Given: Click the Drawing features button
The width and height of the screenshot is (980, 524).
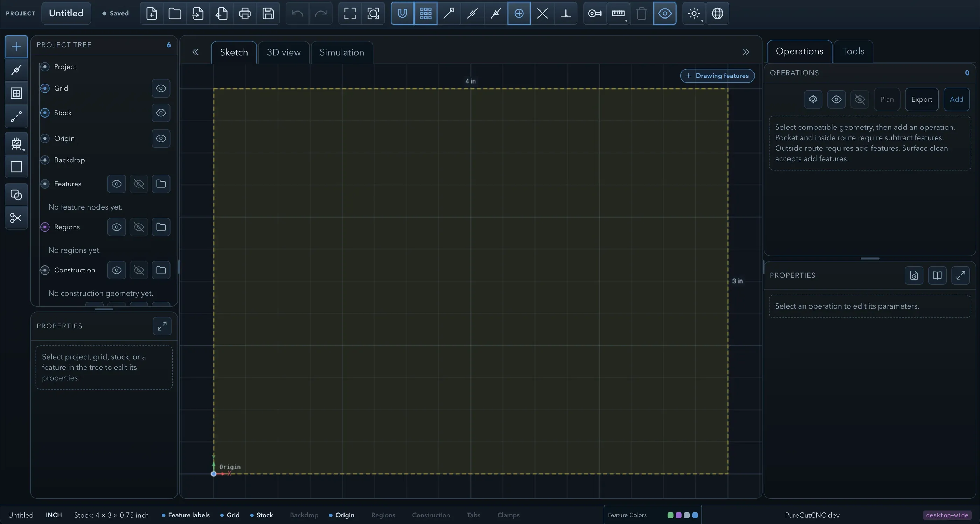Looking at the screenshot, I should click(717, 76).
